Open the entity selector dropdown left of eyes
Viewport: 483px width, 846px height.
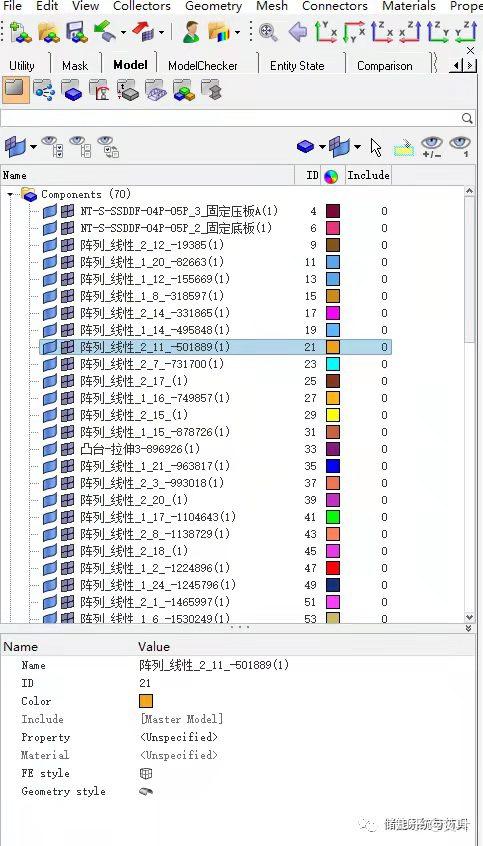coord(33,147)
